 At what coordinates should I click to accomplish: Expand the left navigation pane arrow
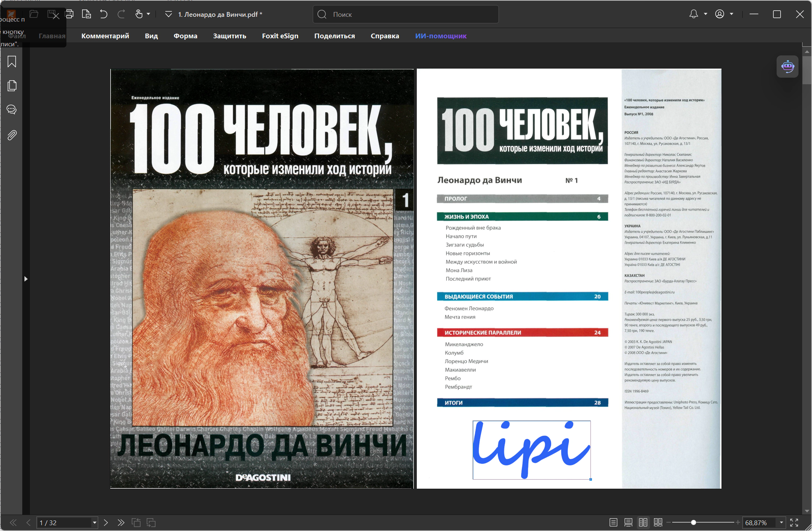26,279
